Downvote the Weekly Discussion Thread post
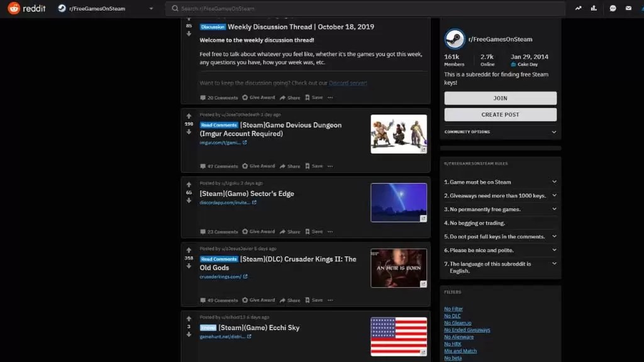 [x=189, y=34]
